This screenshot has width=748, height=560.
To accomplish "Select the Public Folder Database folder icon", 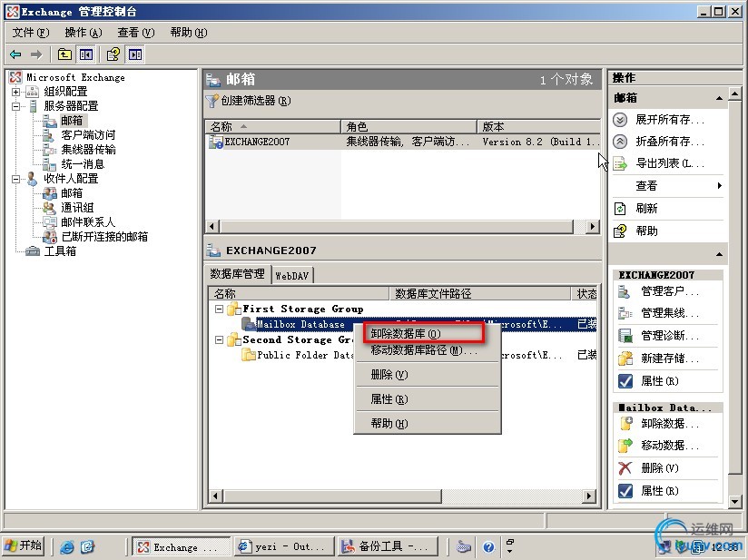I will pos(249,355).
